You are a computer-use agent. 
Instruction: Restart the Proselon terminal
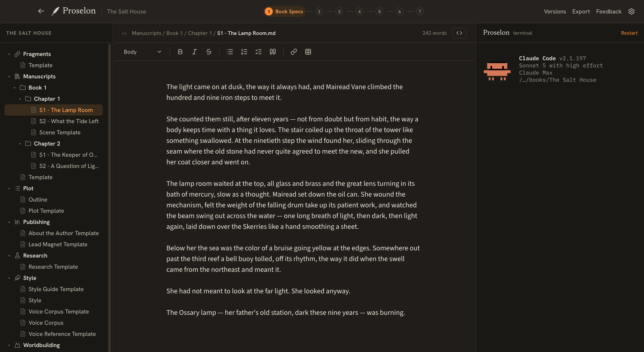[629, 33]
